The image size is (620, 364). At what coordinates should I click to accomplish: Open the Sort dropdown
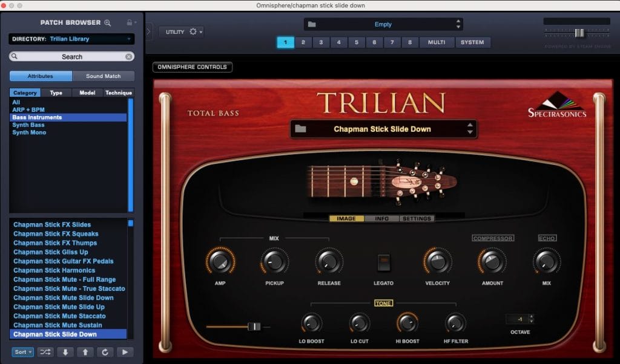(22, 352)
